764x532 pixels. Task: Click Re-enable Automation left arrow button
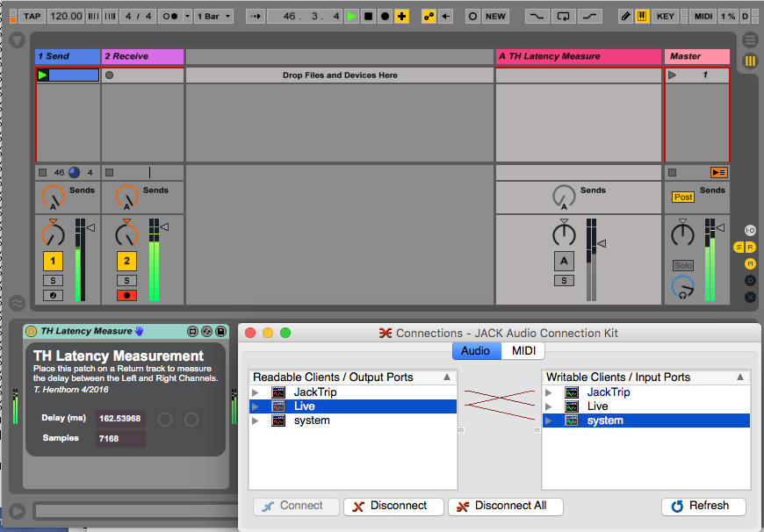click(445, 17)
